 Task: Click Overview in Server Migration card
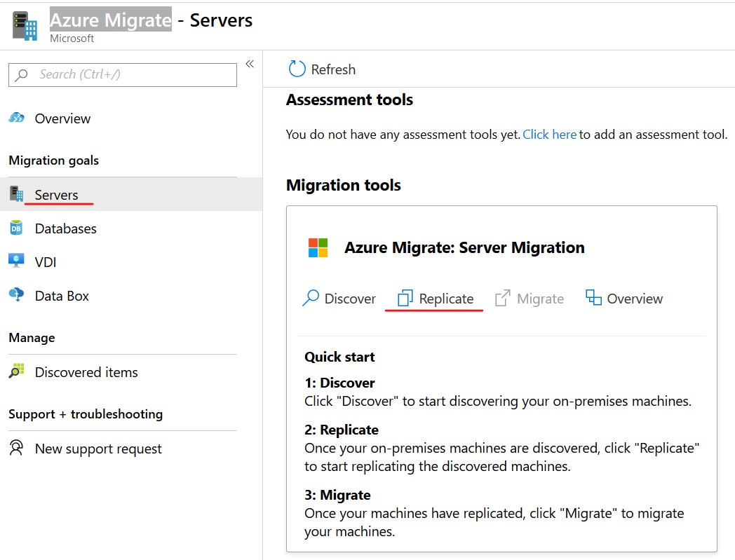pyautogui.click(x=635, y=299)
